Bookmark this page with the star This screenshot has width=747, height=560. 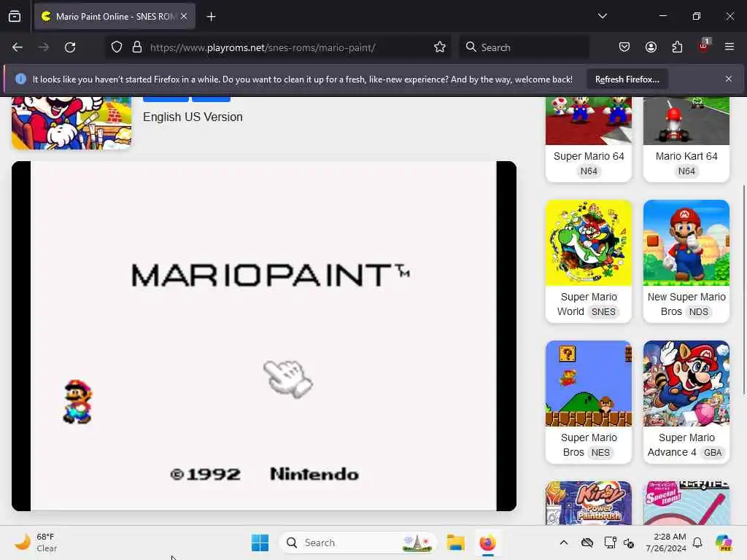point(439,47)
